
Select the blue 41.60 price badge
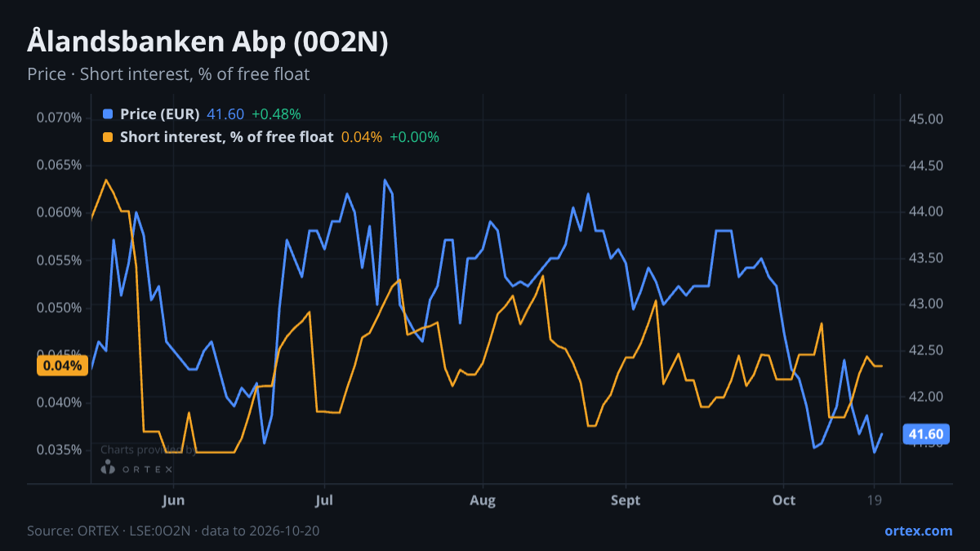pyautogui.click(x=925, y=434)
